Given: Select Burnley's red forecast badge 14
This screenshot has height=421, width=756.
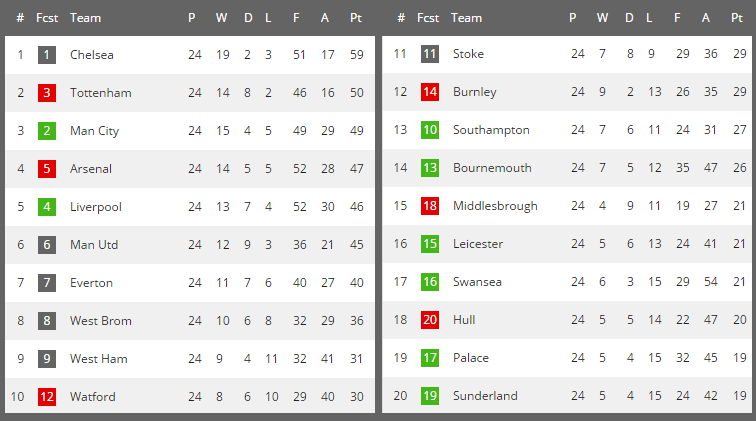Looking at the screenshot, I should (x=430, y=92).
